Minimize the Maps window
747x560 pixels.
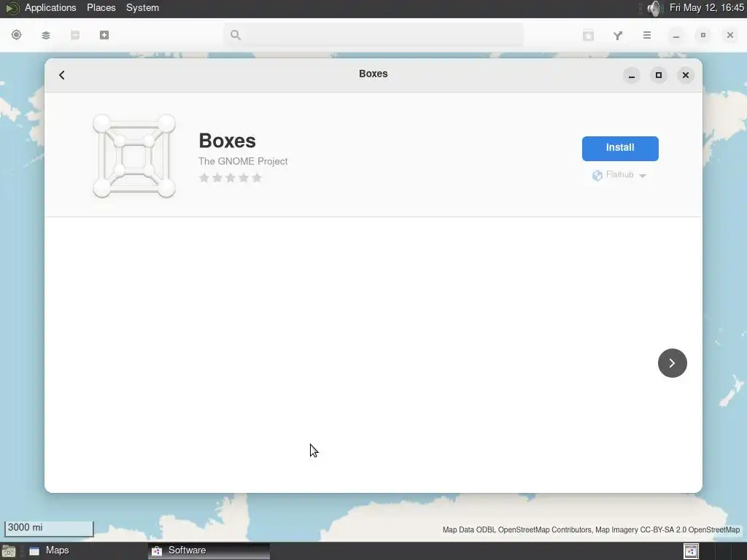tap(676, 35)
